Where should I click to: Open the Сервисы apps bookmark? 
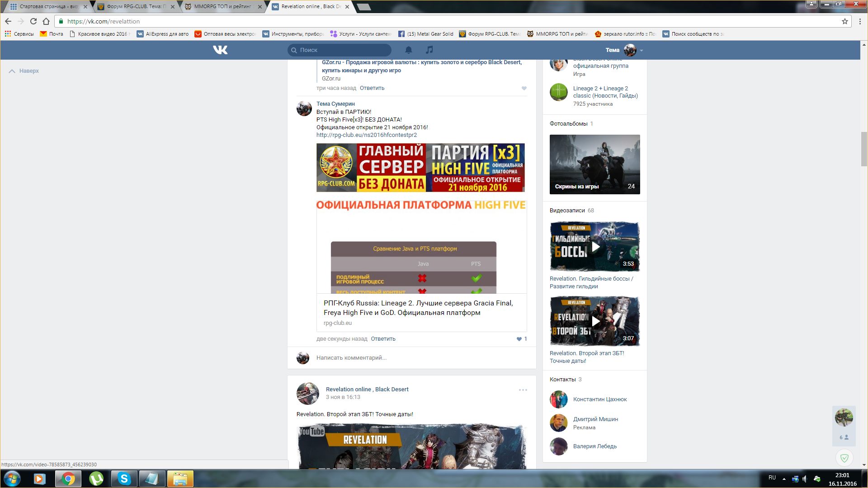tap(19, 34)
